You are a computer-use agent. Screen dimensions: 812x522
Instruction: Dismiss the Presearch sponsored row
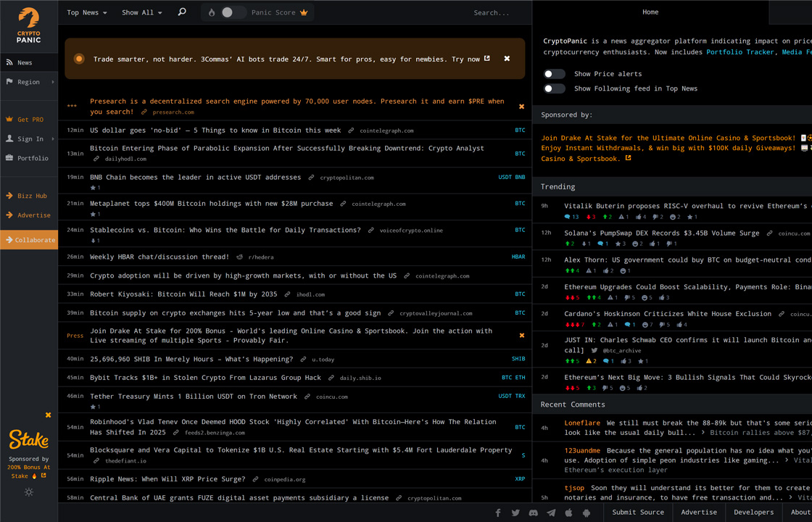point(521,106)
